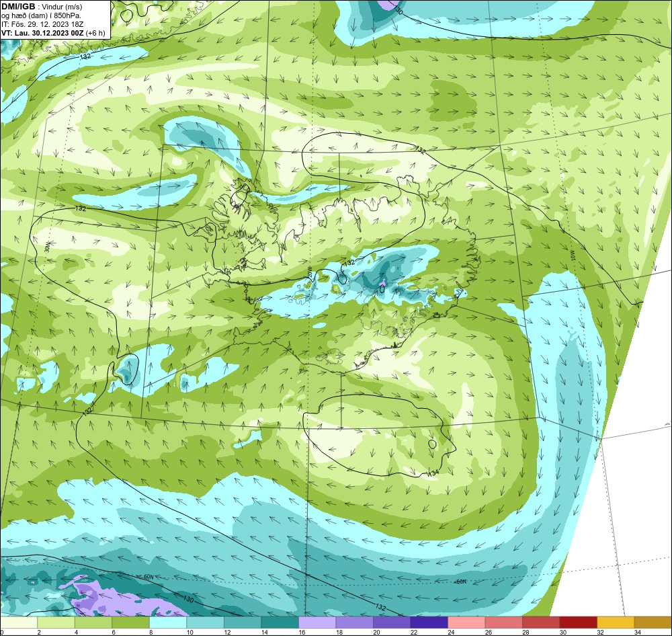This screenshot has width=672, height=636.
Task: Click the 'VT: Lau. 30.12.2023 00Z (+6 h)' line
Action: 53,33
